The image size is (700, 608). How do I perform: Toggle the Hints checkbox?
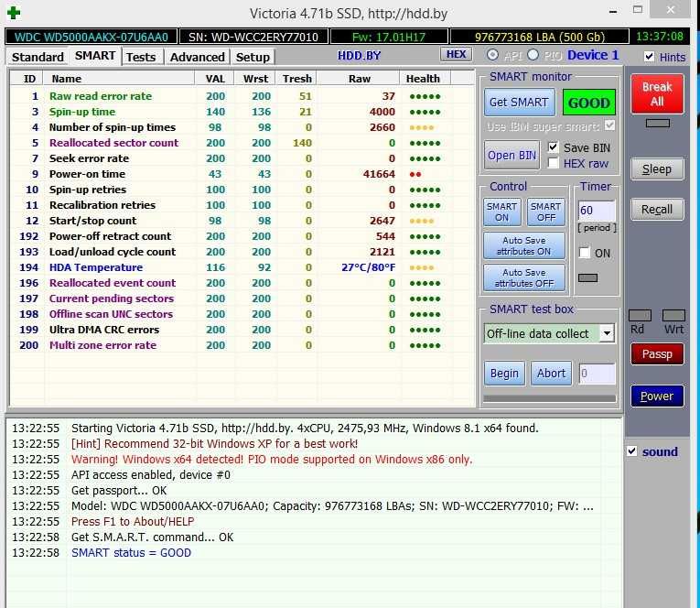click(649, 57)
